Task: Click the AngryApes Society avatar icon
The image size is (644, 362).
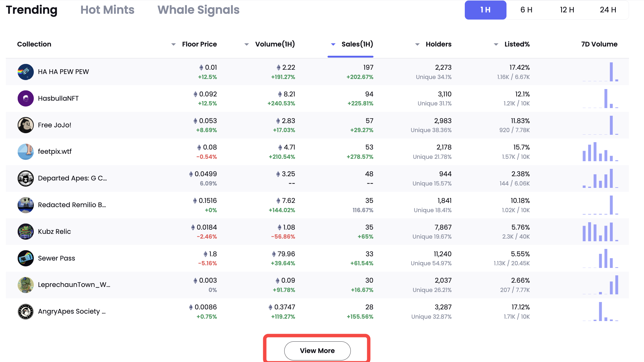Action: coord(26,312)
